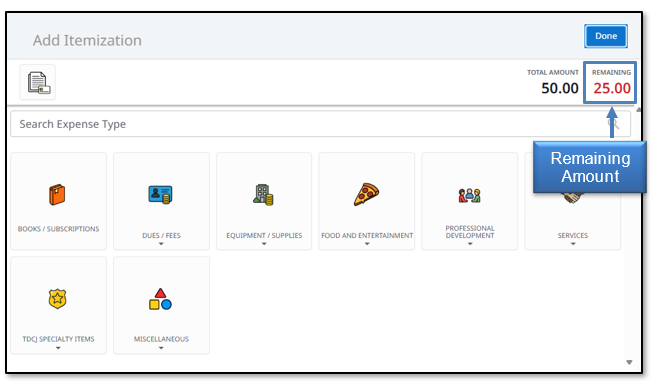Expand the Dues / Fees dropdown arrow
The height and width of the screenshot is (387, 656).
point(161,244)
